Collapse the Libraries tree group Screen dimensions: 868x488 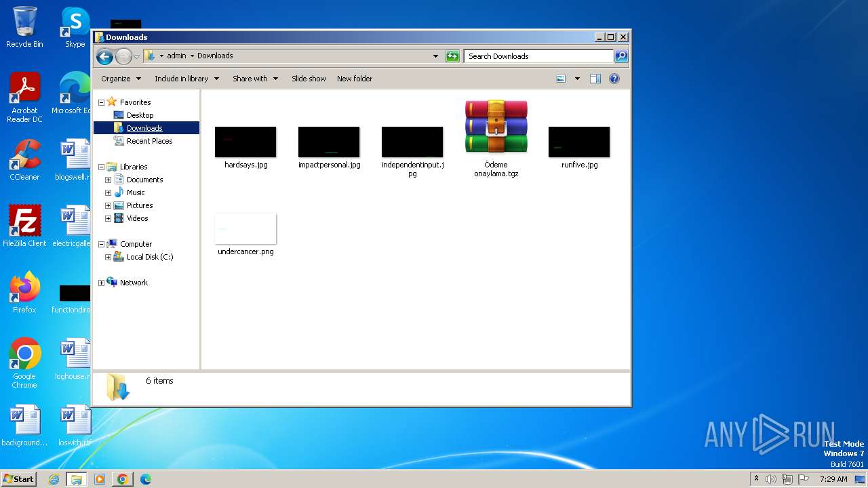click(x=102, y=167)
